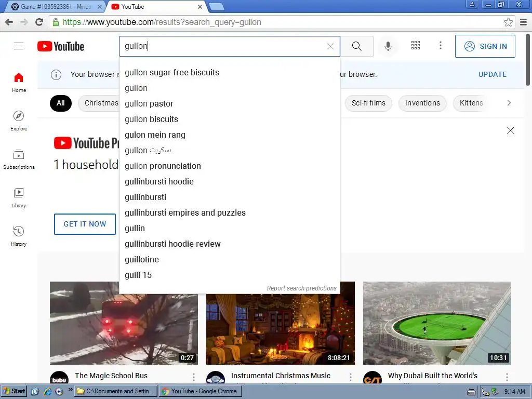Click the page vertical scrollbar thumb
This screenshot has height=399, width=532.
528,59
